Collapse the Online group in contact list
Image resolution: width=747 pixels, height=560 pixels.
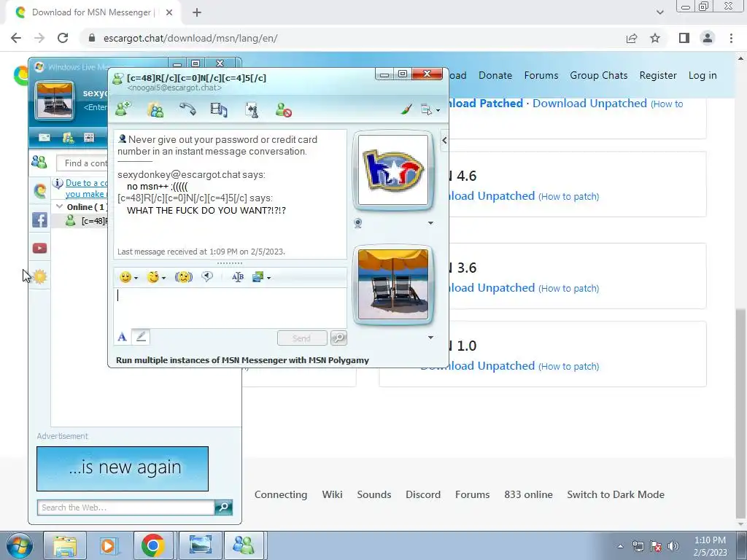[x=60, y=206]
